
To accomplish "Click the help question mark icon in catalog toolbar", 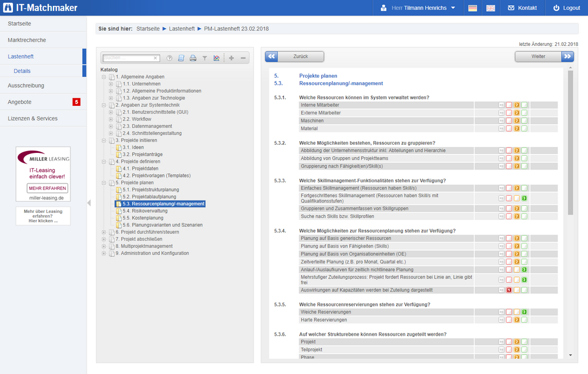I will click(x=169, y=58).
